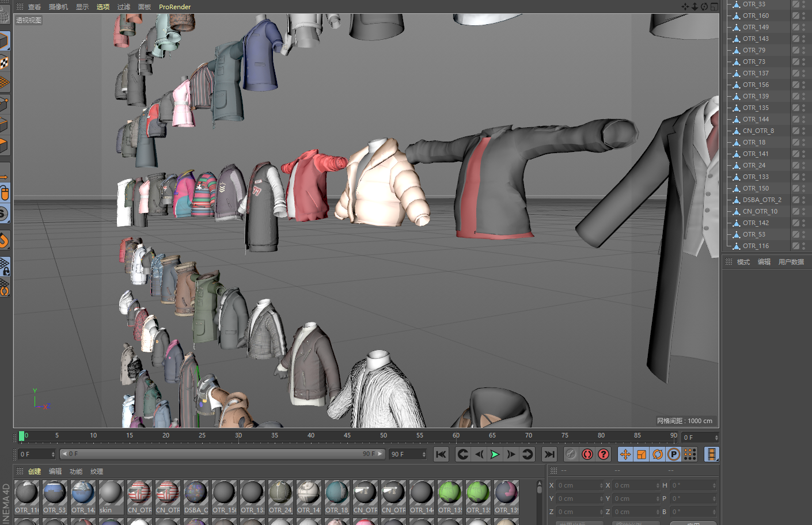Click the polygon icon beside OTR_137
The image size is (812, 525).
737,73
